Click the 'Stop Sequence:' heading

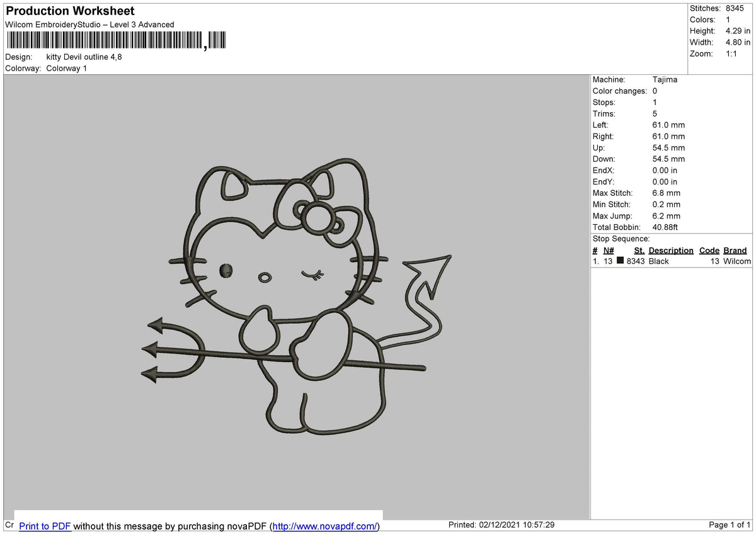(x=621, y=239)
